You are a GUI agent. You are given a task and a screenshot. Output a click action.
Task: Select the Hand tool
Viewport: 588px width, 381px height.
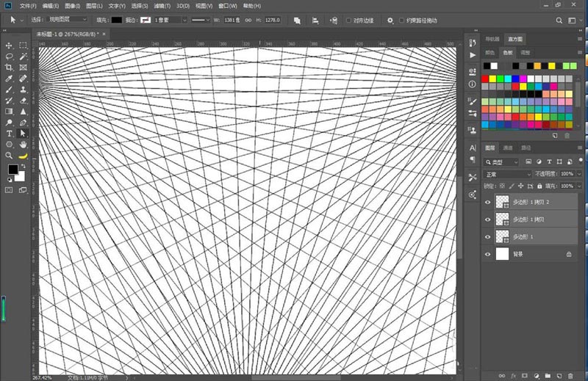point(24,145)
